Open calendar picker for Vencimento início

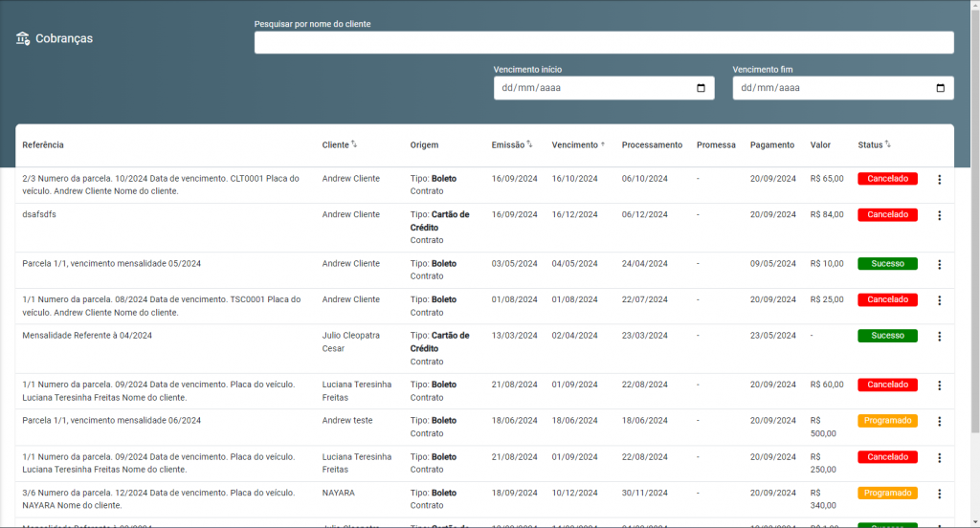(701, 88)
